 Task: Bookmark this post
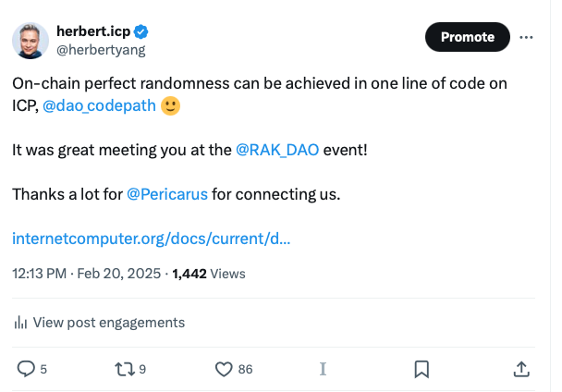pyautogui.click(x=421, y=369)
